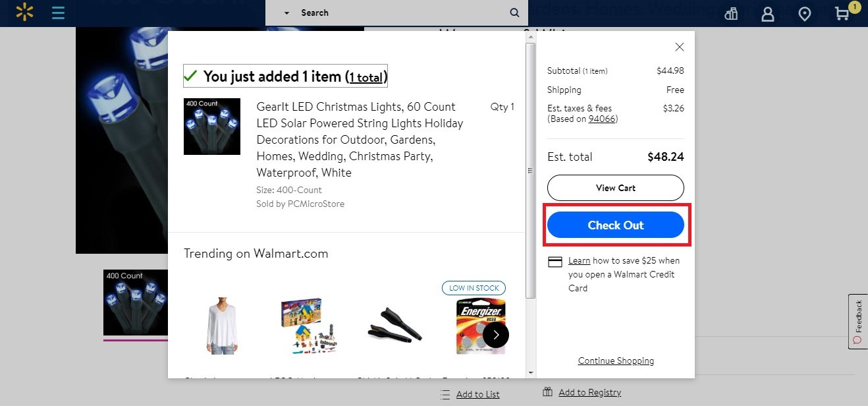The width and height of the screenshot is (868, 406).
Task: Click the store locator pin icon
Action: pos(805,13)
